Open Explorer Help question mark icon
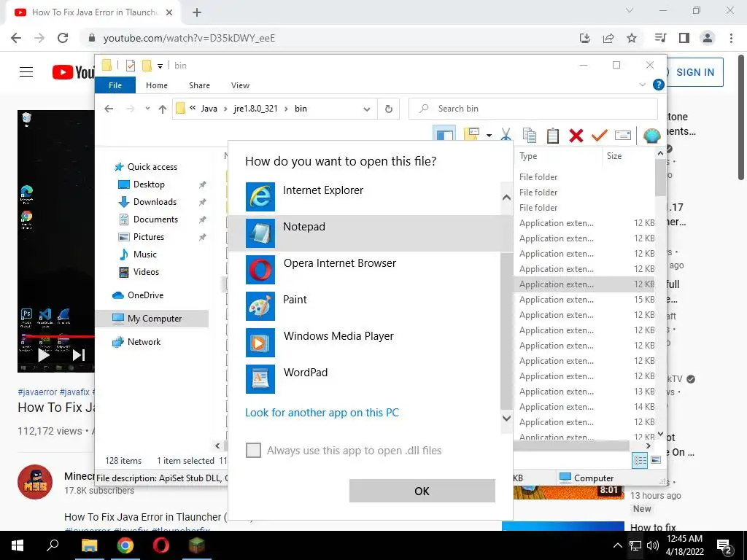Viewport: 747px width, 560px height. coord(659,85)
